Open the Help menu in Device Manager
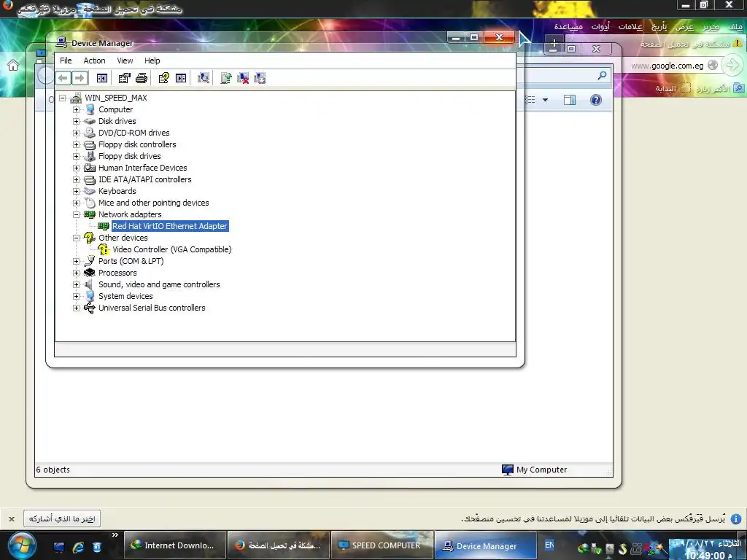 pos(152,61)
